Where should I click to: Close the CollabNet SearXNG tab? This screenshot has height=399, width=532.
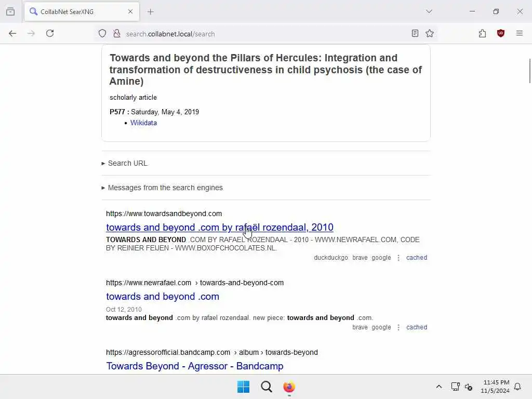click(130, 11)
